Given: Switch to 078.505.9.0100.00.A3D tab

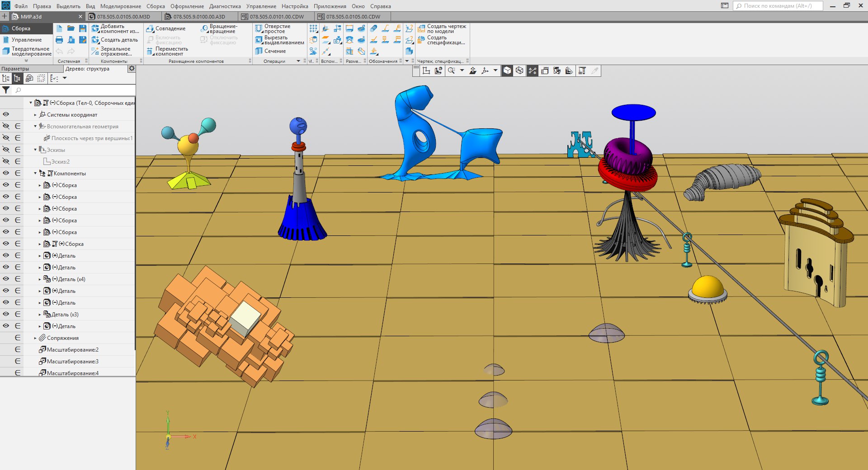Looking at the screenshot, I should point(199,17).
